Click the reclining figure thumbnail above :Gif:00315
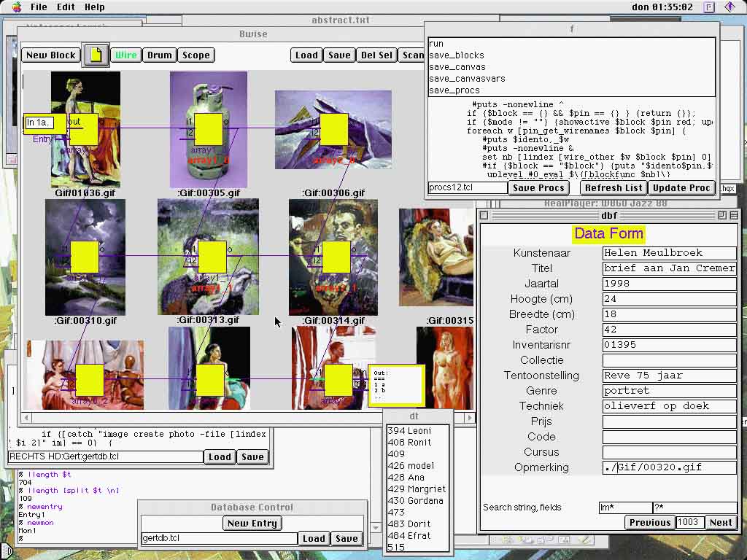747x560 pixels. click(x=436, y=257)
